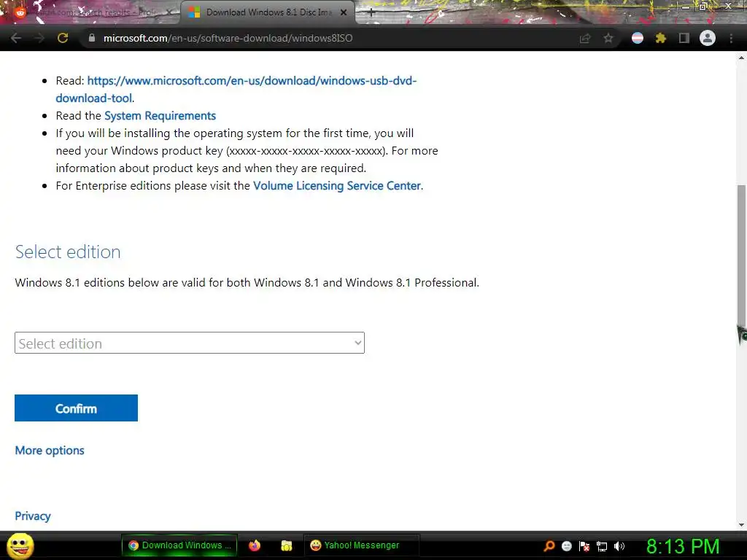Click the scrollbar down arrow
Viewport: 747px width, 560px height.
point(741,525)
